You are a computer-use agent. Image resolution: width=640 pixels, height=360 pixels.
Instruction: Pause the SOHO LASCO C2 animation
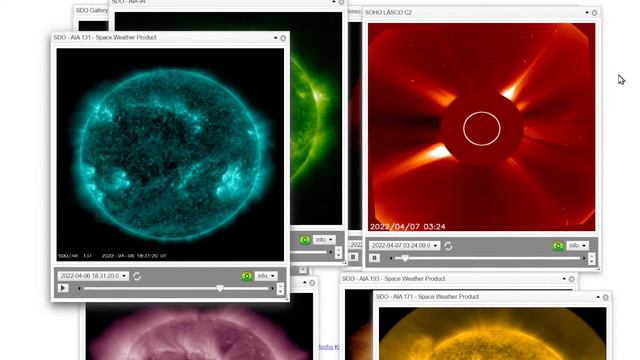pos(374,258)
